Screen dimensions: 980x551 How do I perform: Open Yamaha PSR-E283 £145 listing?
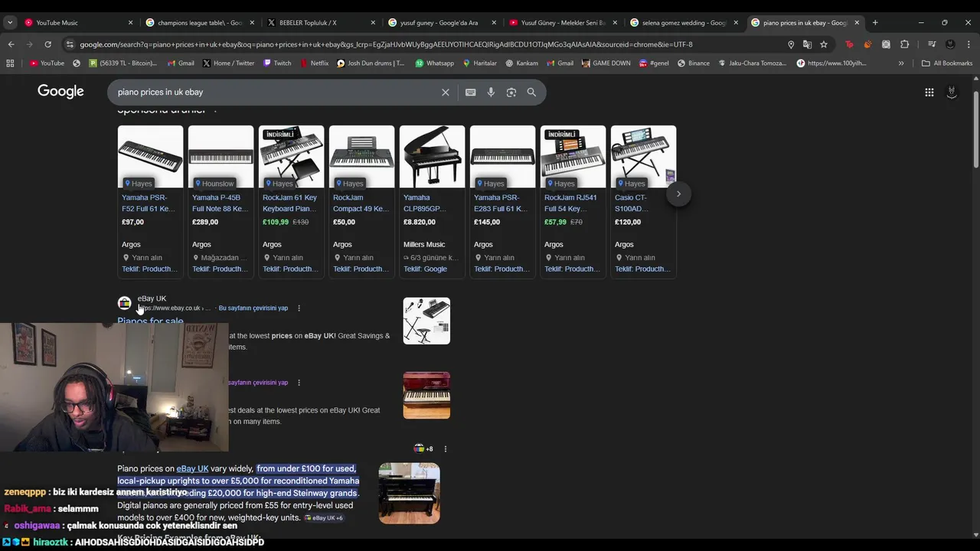[502, 201]
